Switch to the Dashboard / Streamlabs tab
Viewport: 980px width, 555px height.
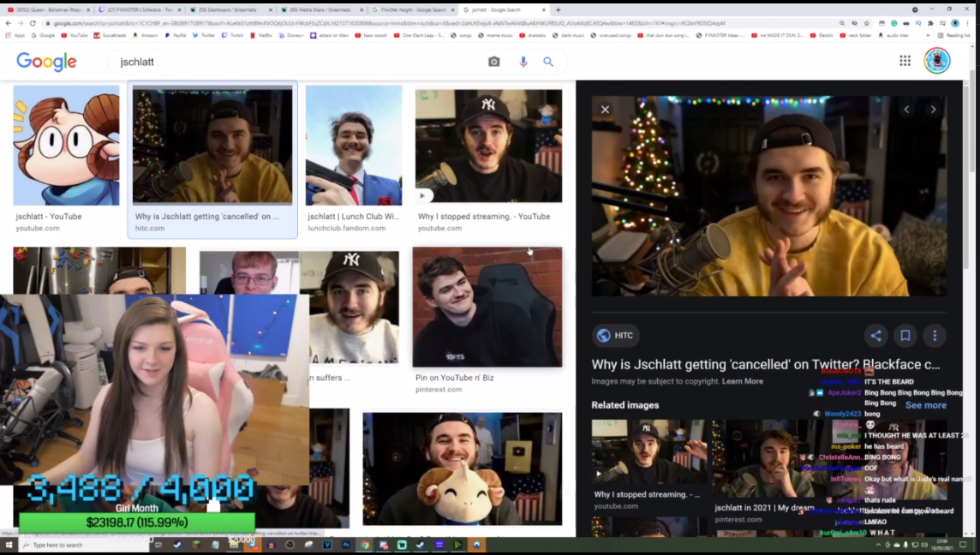(x=230, y=10)
